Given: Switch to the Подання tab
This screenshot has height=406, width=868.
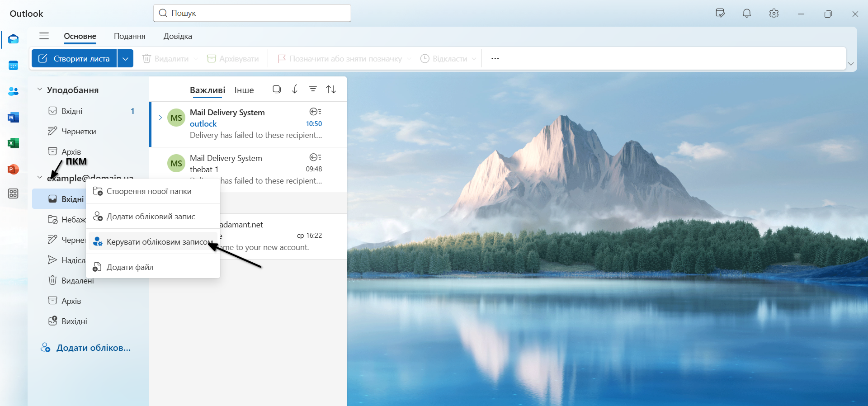Looking at the screenshot, I should coord(129,36).
